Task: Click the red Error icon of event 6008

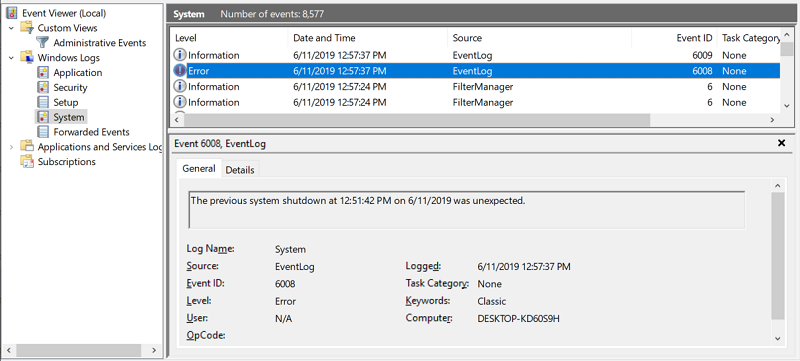Action: click(180, 71)
